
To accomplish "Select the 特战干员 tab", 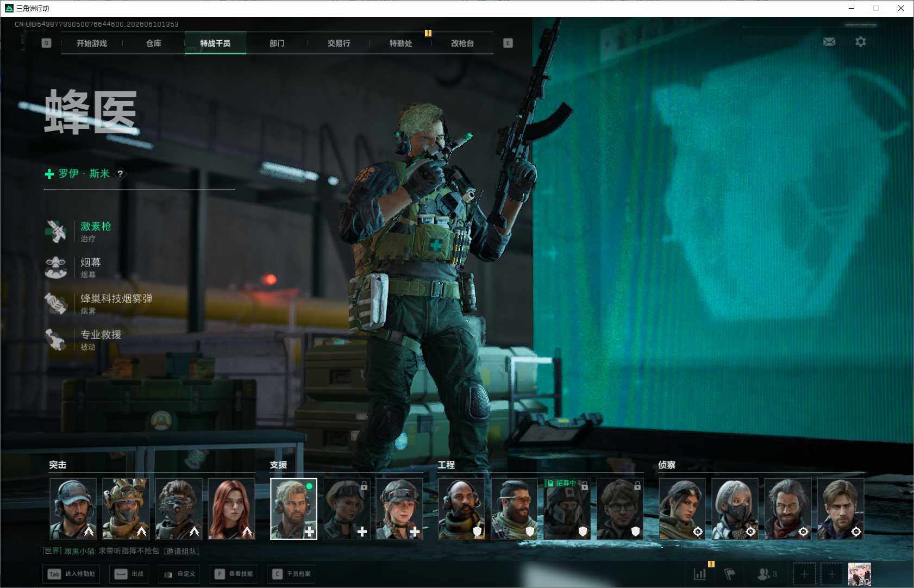I will click(215, 43).
